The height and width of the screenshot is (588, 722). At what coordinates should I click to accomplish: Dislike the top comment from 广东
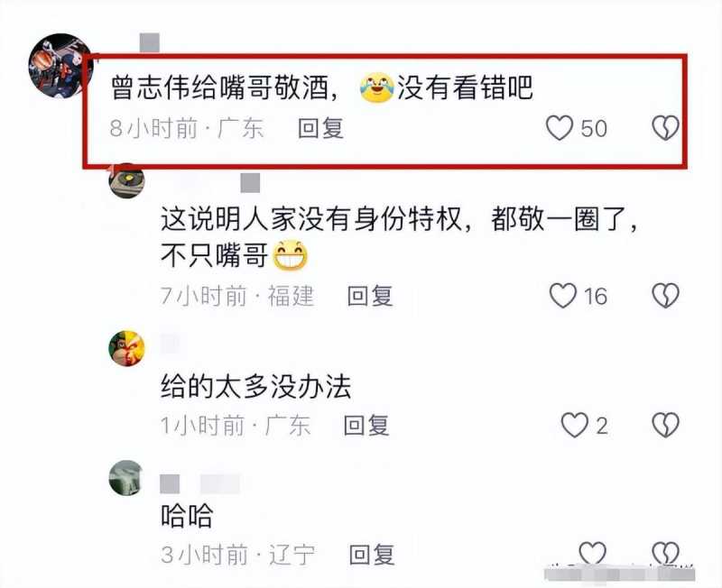point(665,127)
